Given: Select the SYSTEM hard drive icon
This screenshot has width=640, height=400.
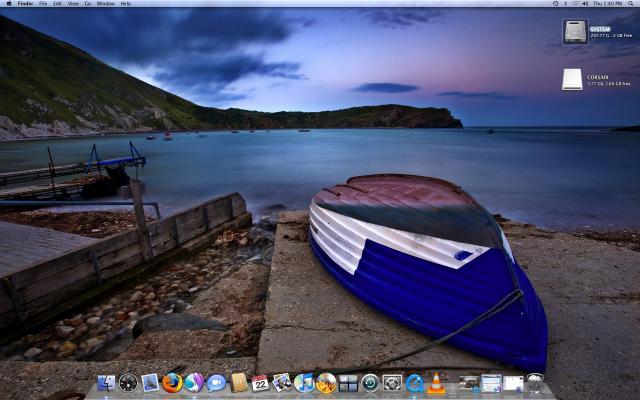Looking at the screenshot, I should 574,32.
